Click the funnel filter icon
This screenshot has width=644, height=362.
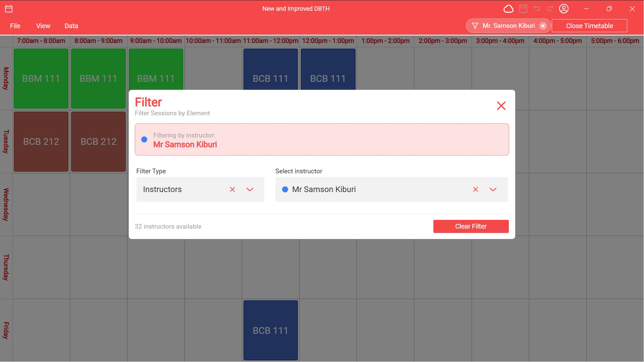pos(475,26)
